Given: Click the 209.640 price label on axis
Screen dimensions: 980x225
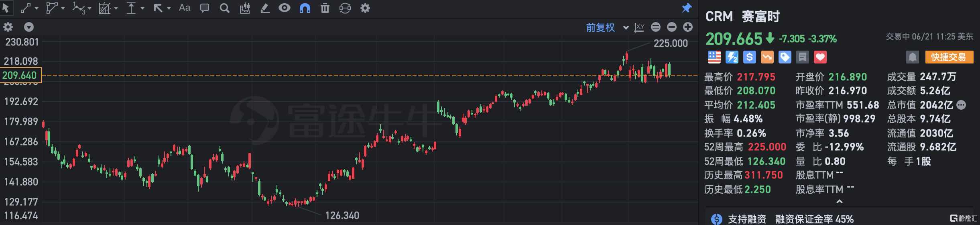Looking at the screenshot, I should coord(20,75).
